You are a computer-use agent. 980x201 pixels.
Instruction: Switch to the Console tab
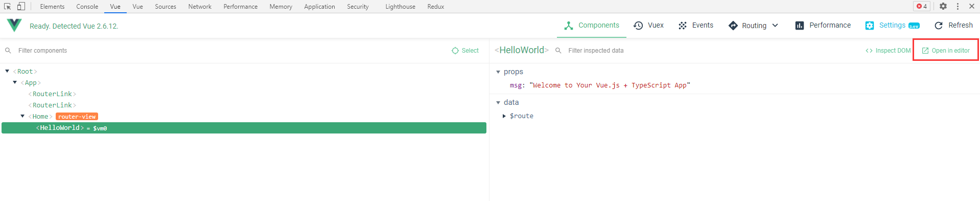[x=87, y=7]
